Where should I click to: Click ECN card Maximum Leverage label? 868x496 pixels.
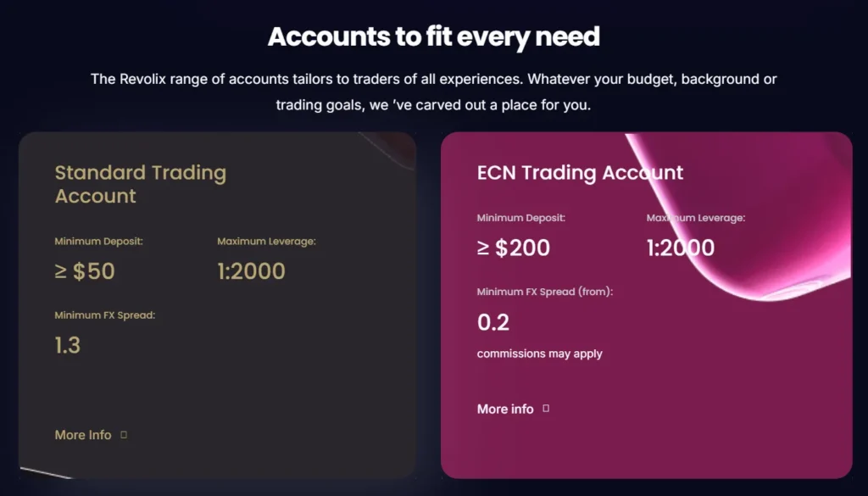coord(696,218)
